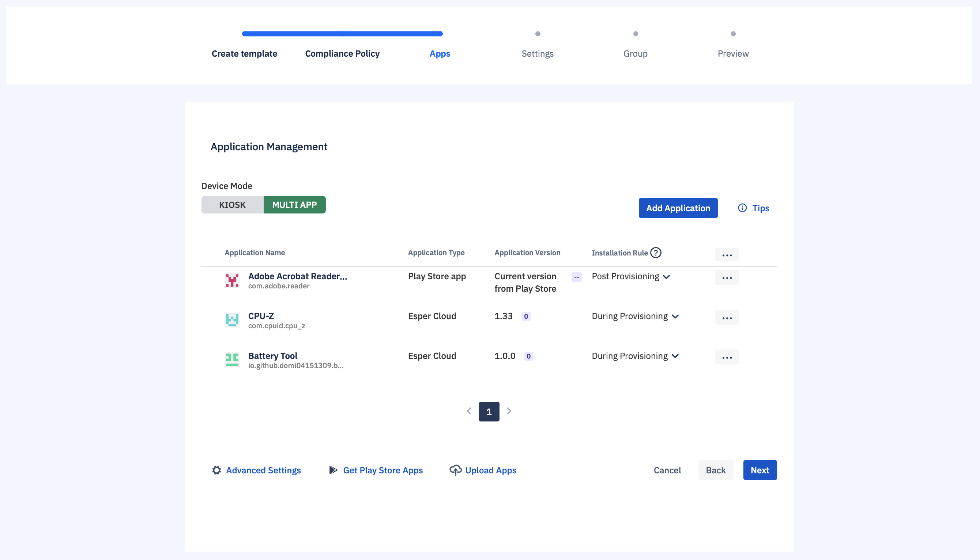Click the com.cpuid.cpu_z package name
The width and height of the screenshot is (980, 560).
(277, 326)
